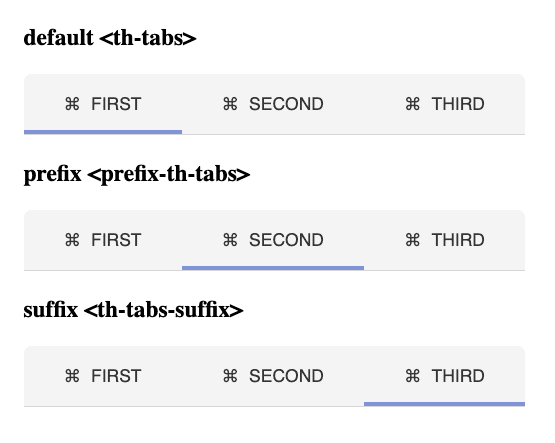Switch to FIRST tab label in th-tabs-suffix
The width and height of the screenshot is (555, 443).
(x=116, y=376)
